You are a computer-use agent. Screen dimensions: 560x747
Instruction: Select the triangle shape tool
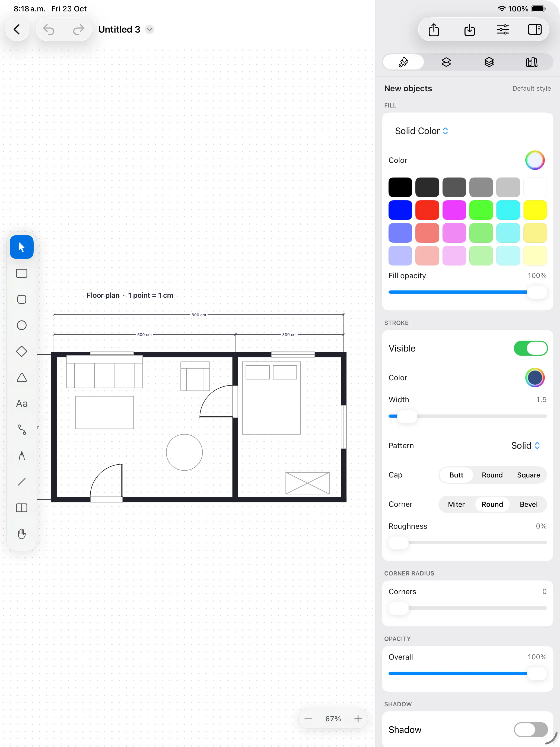pyautogui.click(x=22, y=378)
